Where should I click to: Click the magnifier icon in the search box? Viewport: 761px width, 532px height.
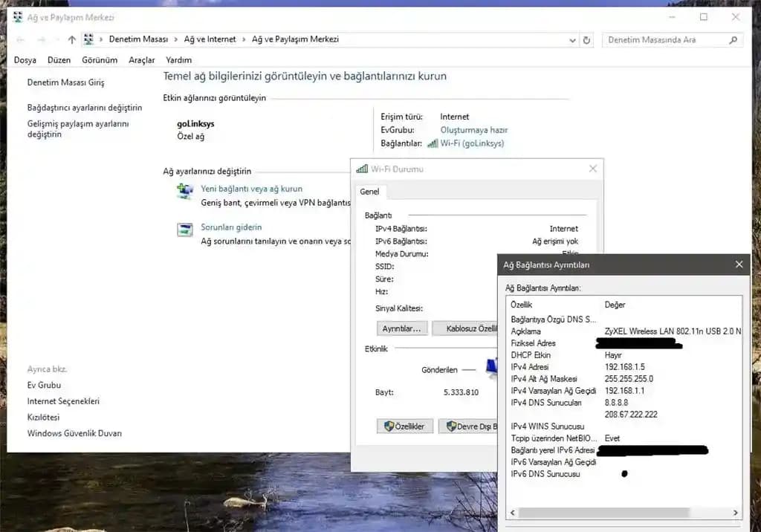click(x=734, y=39)
